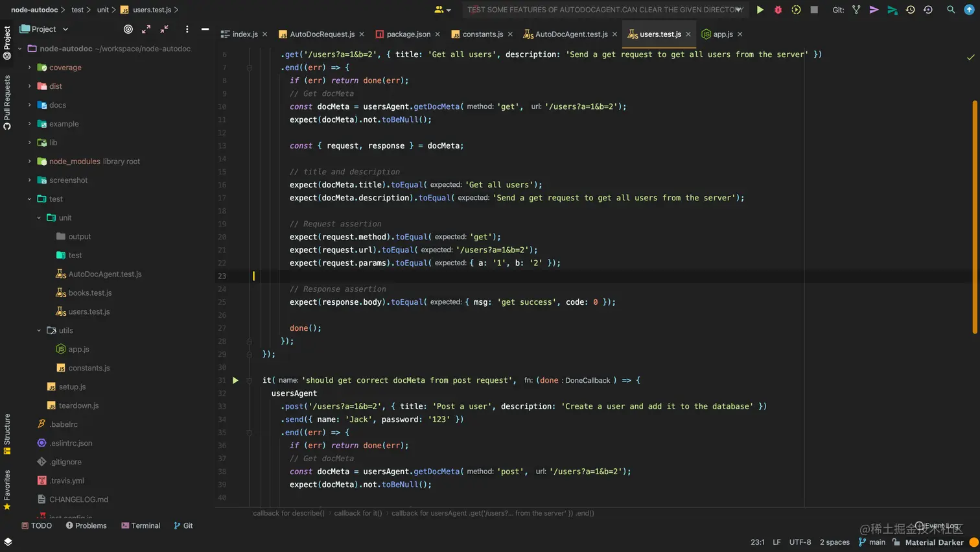Image resolution: width=980 pixels, height=552 pixels.
Task: Open tool windows quick-access icon
Action: (x=8, y=542)
